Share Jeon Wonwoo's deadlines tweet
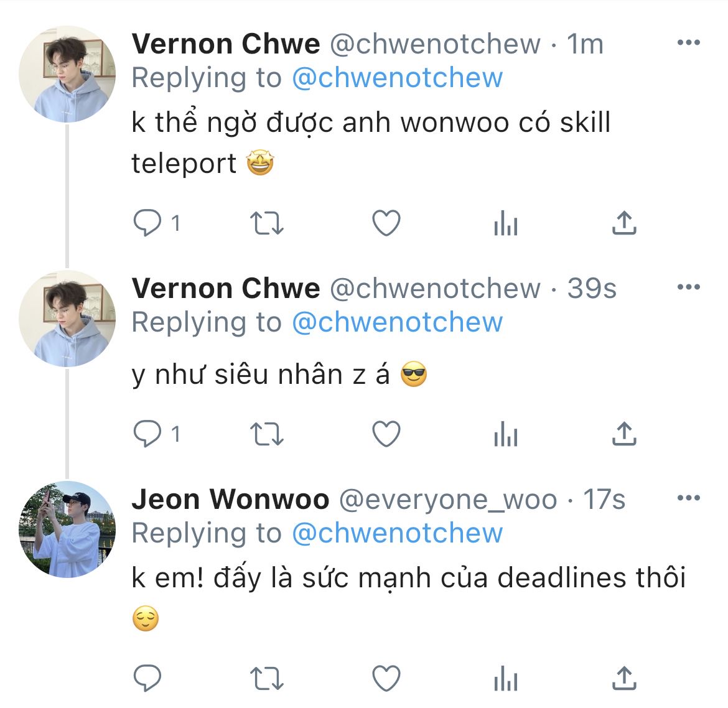The image size is (728, 708). coord(624,678)
